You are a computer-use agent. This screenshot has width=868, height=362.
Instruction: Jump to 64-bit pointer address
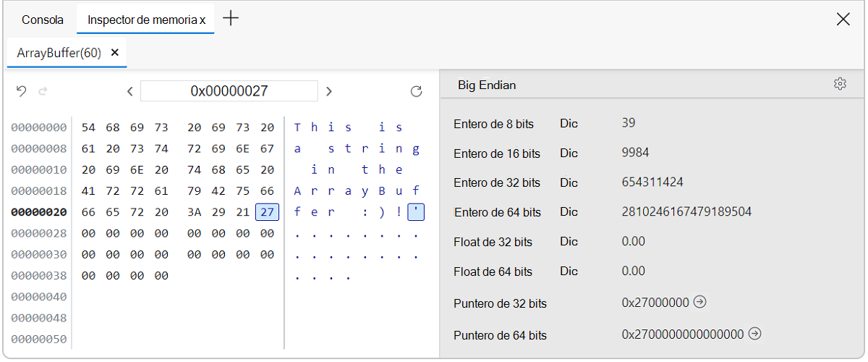tap(754, 334)
